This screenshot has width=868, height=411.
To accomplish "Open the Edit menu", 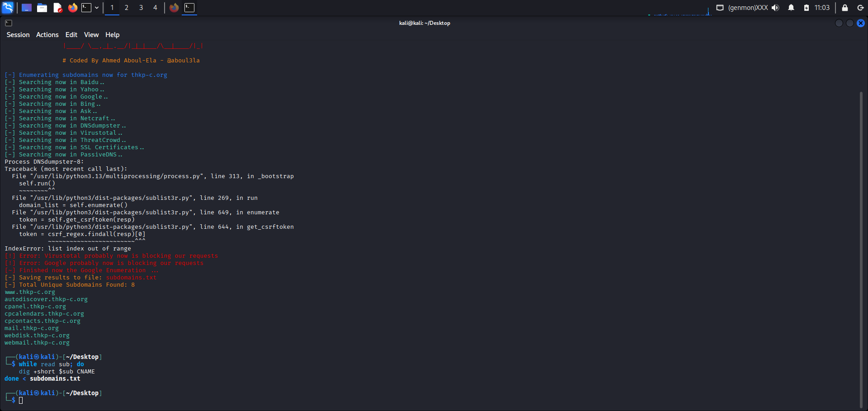I will [71, 35].
